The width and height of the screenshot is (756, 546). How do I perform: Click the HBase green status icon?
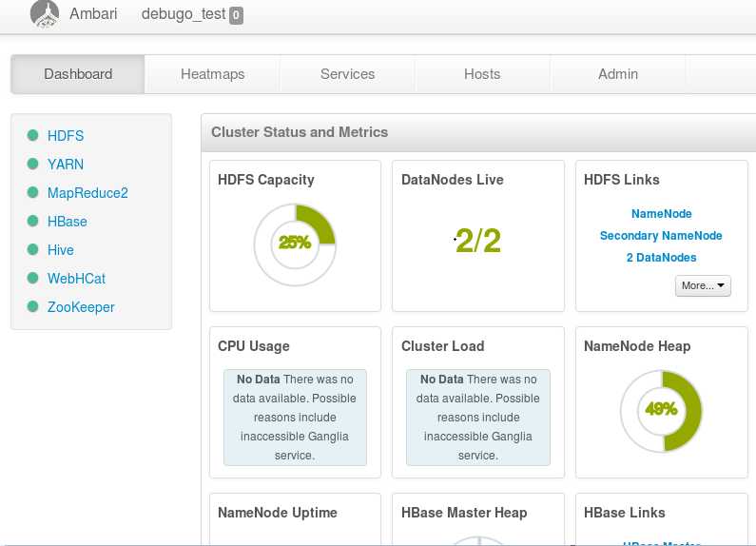point(33,222)
